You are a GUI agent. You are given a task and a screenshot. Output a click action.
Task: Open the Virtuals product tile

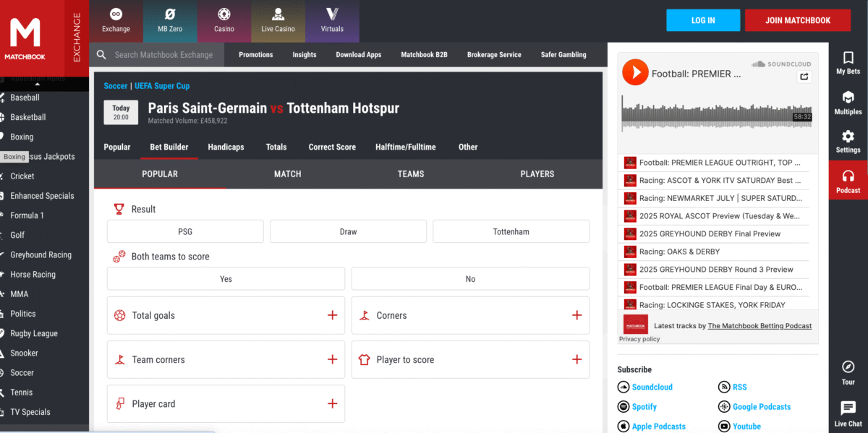[x=332, y=21]
